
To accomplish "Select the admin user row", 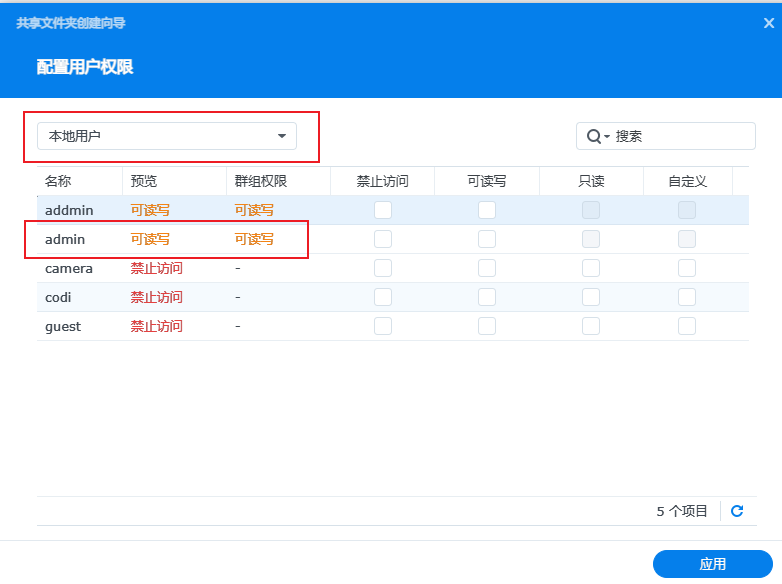I will click(65, 239).
